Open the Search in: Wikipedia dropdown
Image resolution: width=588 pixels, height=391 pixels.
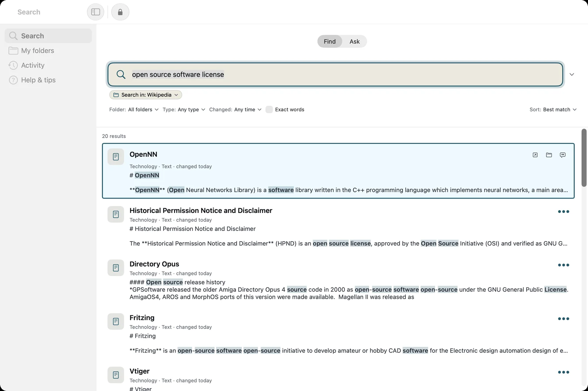click(146, 95)
